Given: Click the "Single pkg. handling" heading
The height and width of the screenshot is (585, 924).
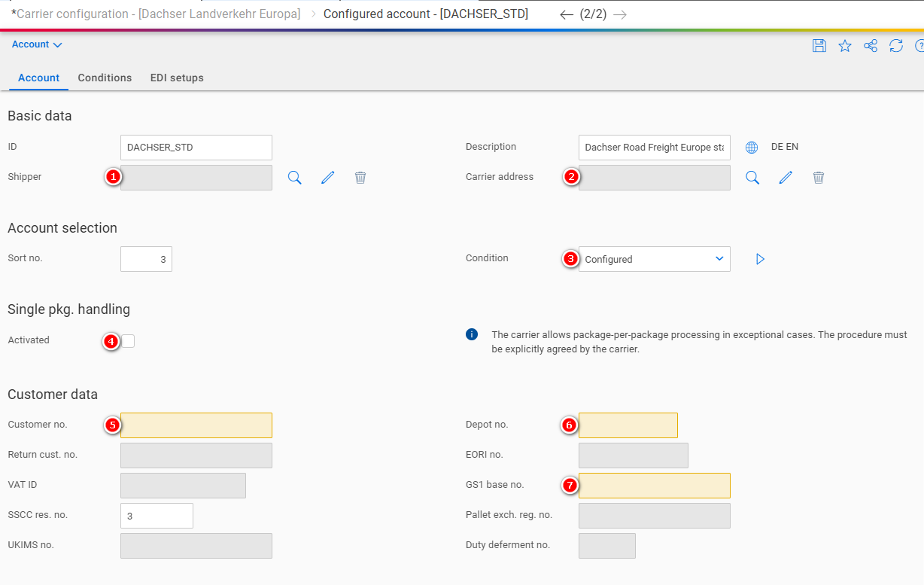Looking at the screenshot, I should (x=69, y=309).
